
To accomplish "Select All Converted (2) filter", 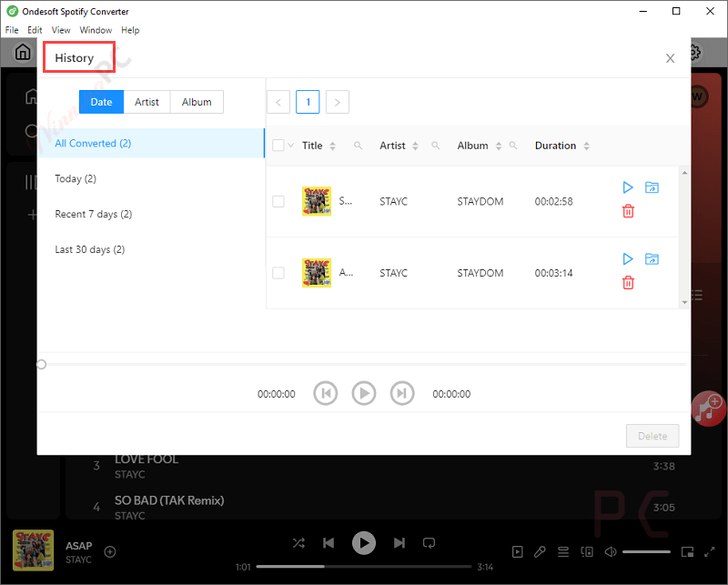I will pos(151,143).
